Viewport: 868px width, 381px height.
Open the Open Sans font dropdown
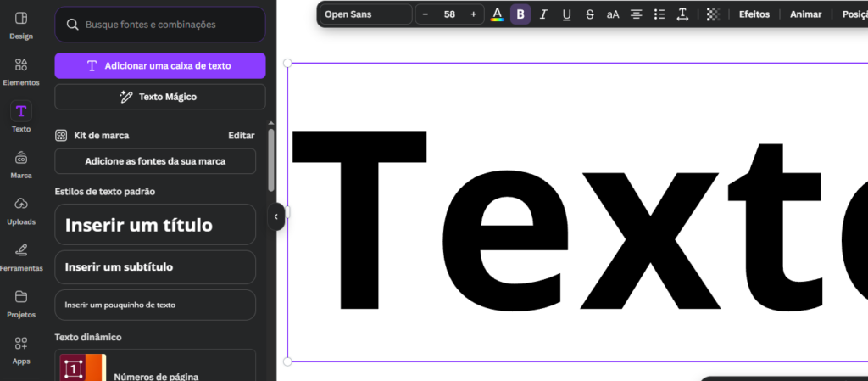[365, 14]
